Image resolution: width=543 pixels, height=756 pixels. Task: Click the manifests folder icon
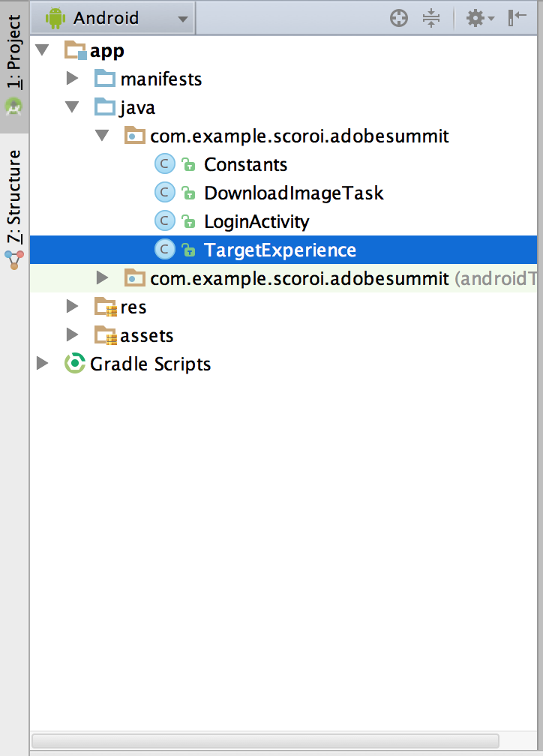(106, 79)
